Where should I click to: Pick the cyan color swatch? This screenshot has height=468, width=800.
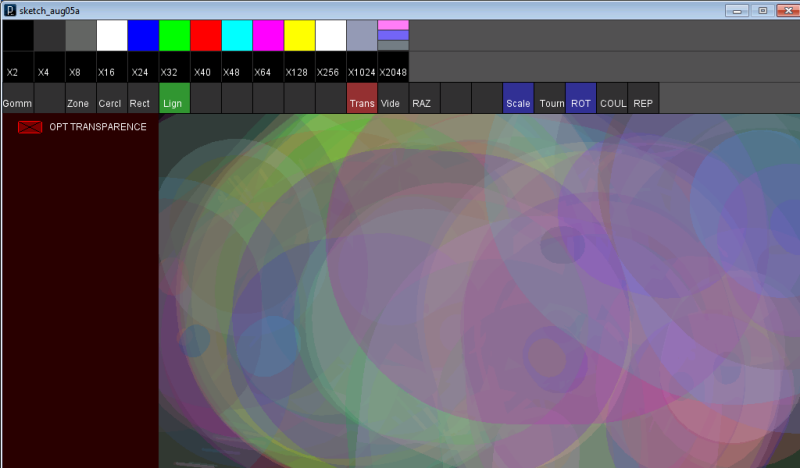(237, 36)
